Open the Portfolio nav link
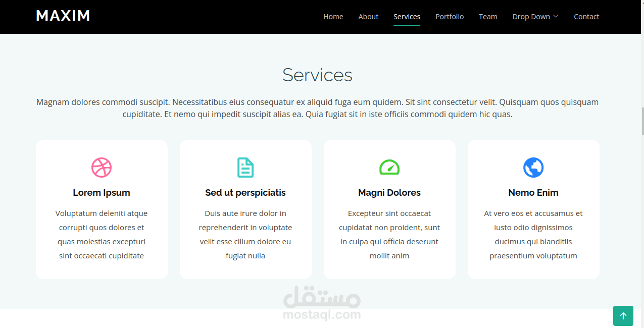The image size is (644, 328). [450, 17]
